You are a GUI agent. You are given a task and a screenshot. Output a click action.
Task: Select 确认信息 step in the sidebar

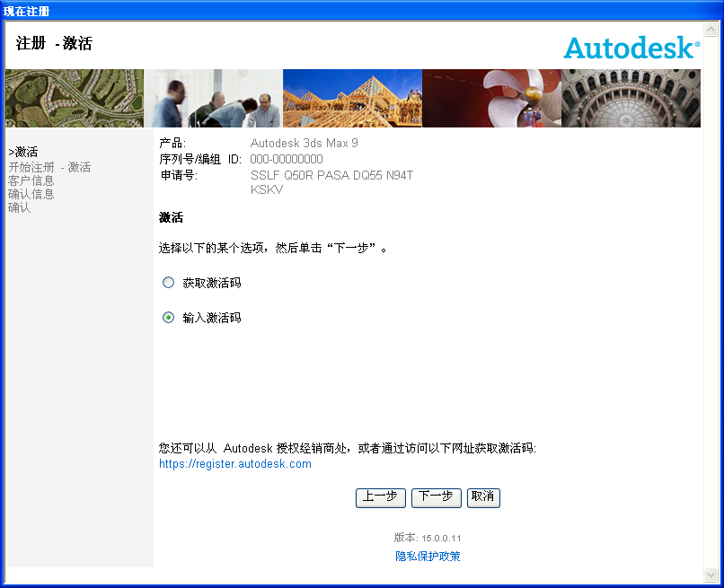click(x=31, y=194)
